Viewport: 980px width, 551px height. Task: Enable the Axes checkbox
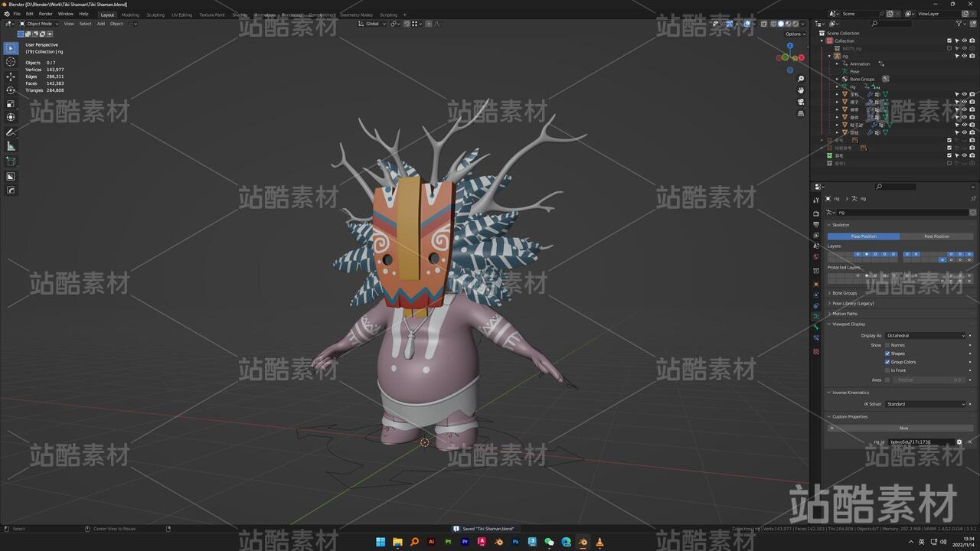(887, 380)
